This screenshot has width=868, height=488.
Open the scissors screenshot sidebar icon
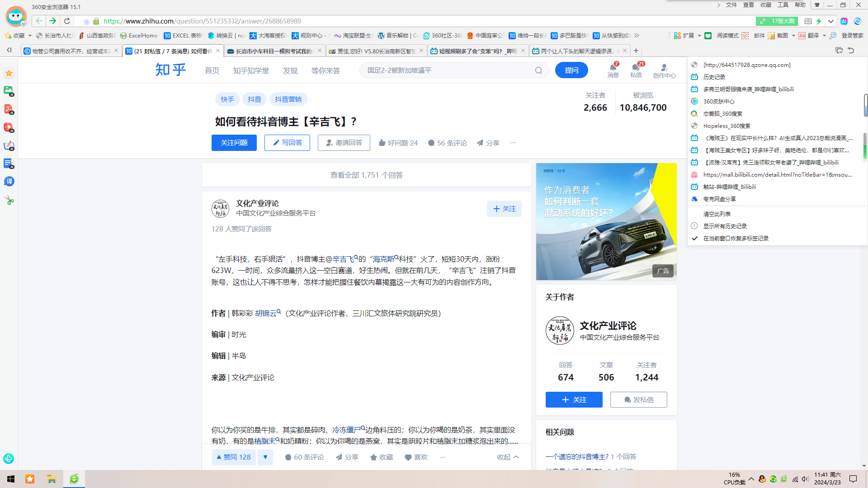tap(9, 200)
